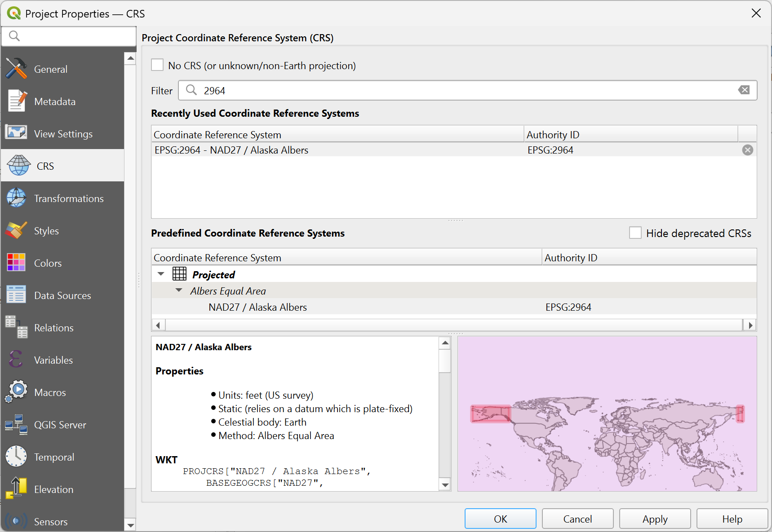The width and height of the screenshot is (772, 532).
Task: Collapse the Projected tree group
Action: point(161,274)
